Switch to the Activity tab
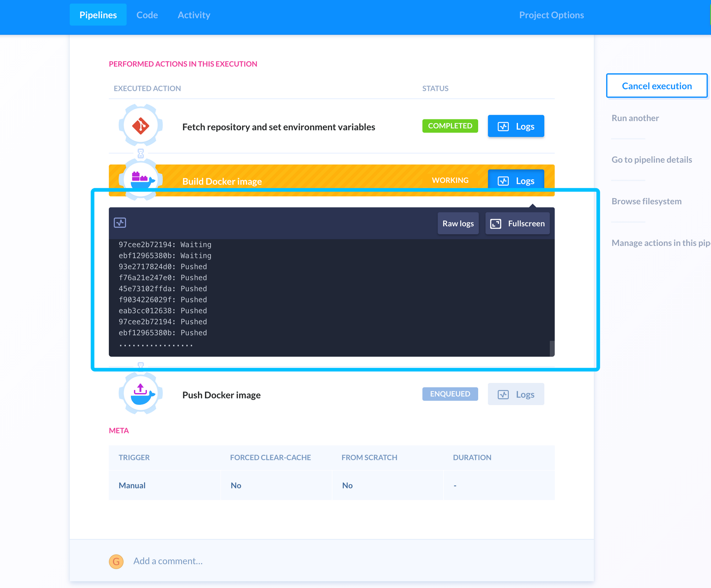Image resolution: width=711 pixels, height=588 pixels. click(x=194, y=15)
